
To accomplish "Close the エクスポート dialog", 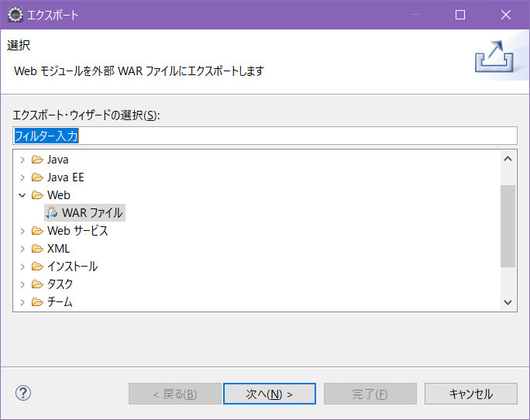I will [506, 15].
